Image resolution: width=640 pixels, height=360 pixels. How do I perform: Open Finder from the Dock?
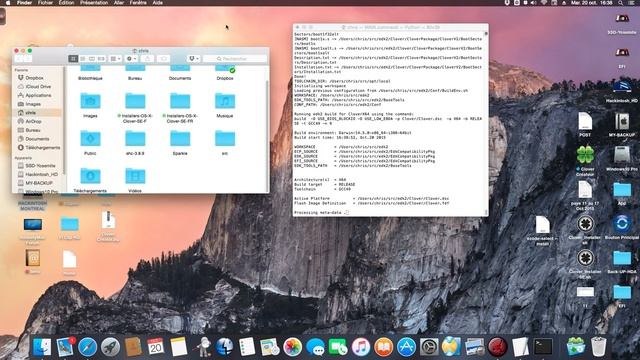click(x=42, y=347)
